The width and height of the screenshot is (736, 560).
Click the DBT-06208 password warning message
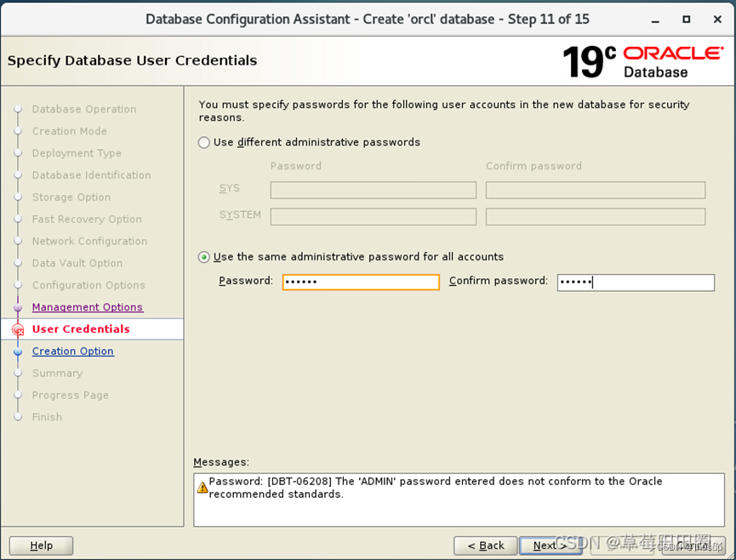tap(435, 488)
